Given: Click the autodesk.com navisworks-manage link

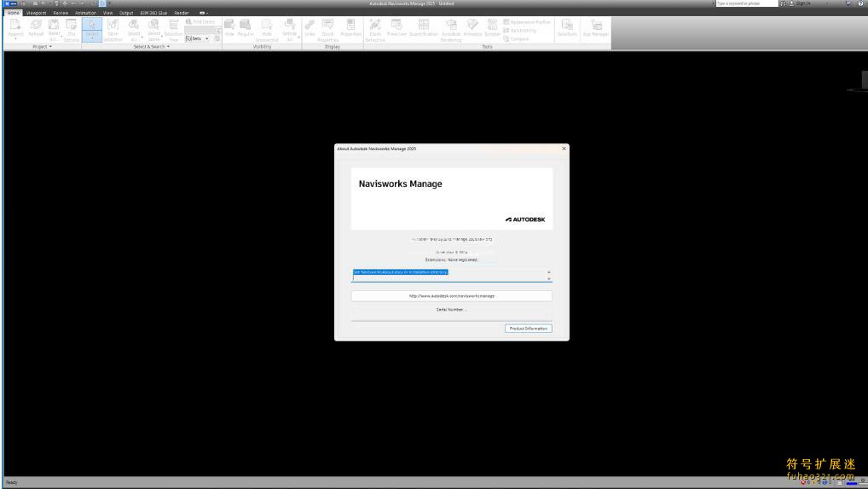Looking at the screenshot, I should pos(452,296).
